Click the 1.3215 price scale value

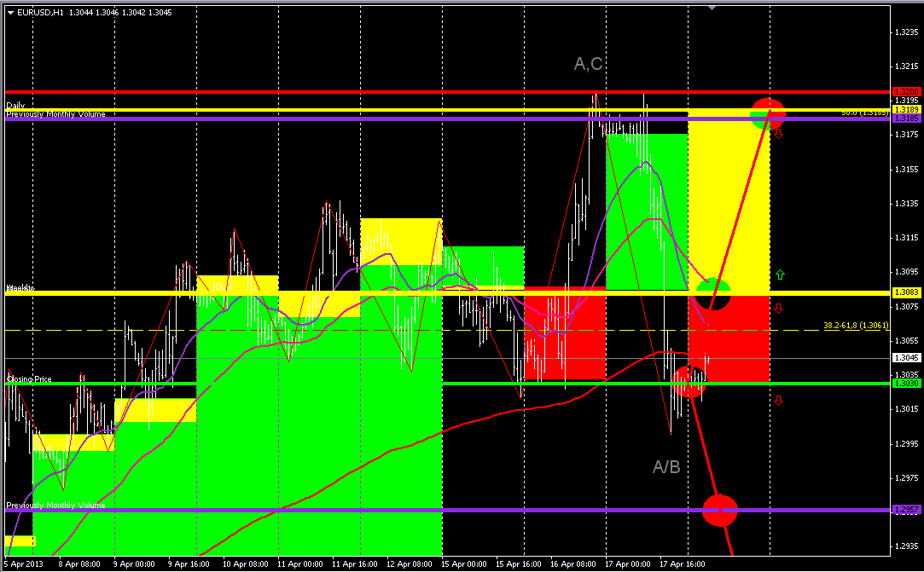click(906, 66)
